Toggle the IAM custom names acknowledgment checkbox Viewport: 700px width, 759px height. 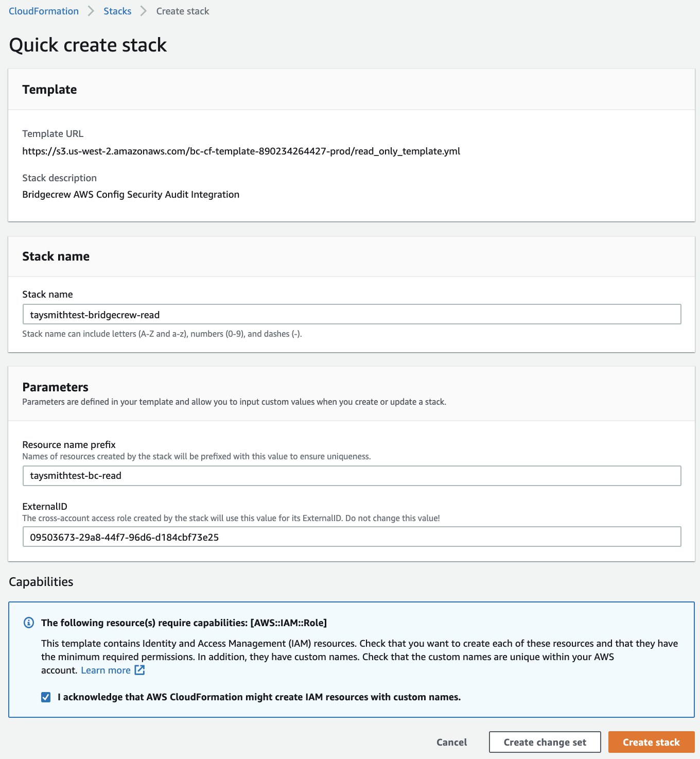[x=46, y=697]
